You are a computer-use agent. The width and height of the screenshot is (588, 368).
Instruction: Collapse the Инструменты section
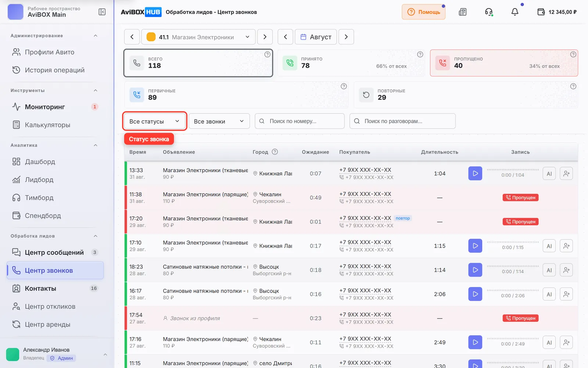pos(96,91)
